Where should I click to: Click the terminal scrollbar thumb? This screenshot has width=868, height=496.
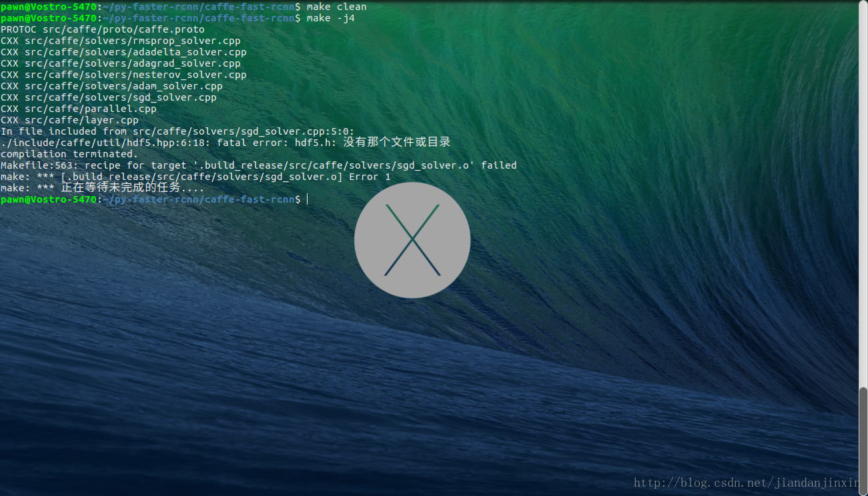click(x=863, y=440)
